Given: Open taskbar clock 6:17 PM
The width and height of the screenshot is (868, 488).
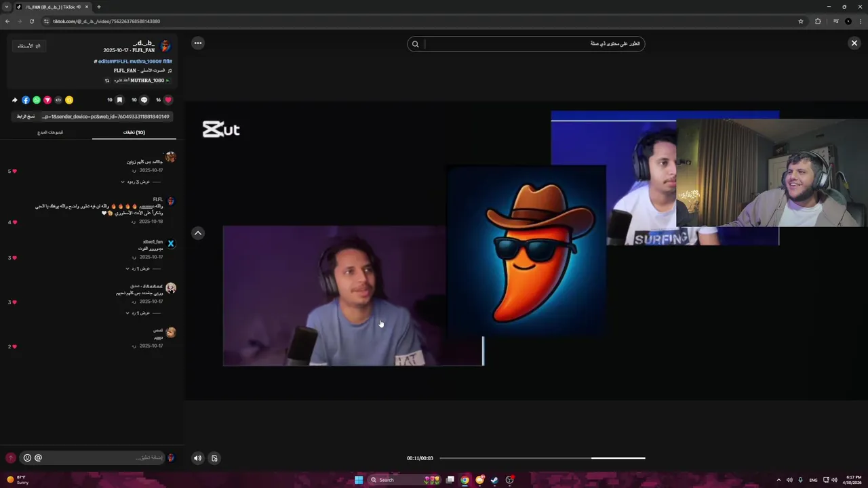Looking at the screenshot, I should click(852, 480).
